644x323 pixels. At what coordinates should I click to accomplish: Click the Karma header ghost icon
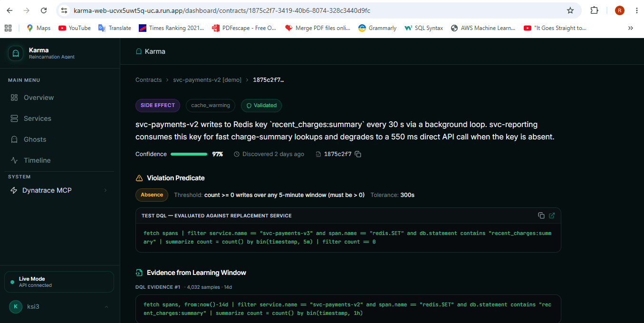pos(139,51)
